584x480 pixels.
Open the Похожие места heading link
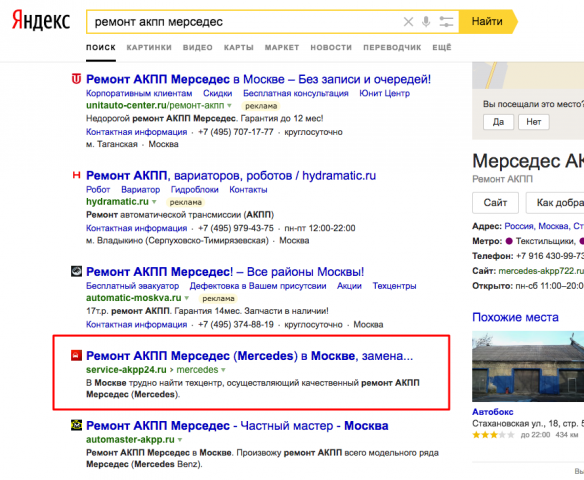pyautogui.click(x=515, y=317)
